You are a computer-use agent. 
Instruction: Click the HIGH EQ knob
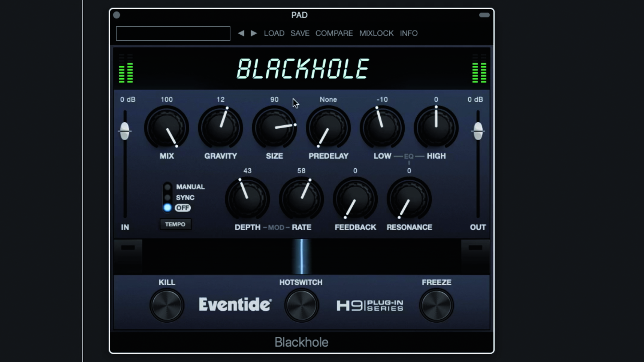pyautogui.click(x=436, y=128)
